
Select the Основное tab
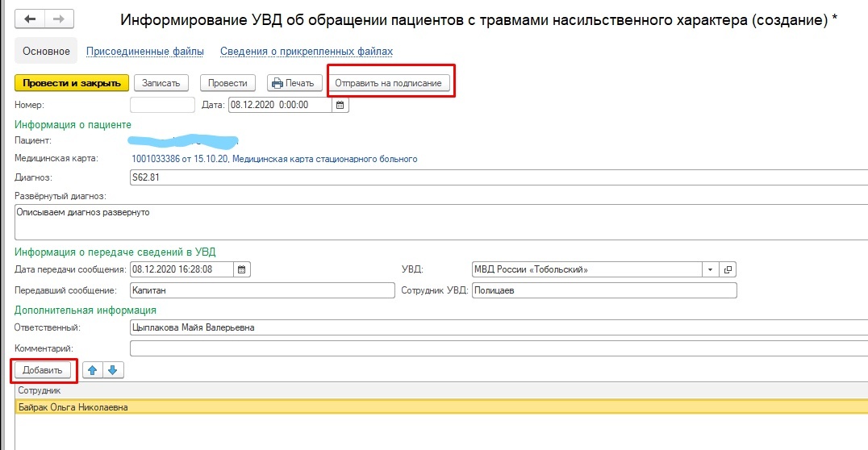point(46,52)
